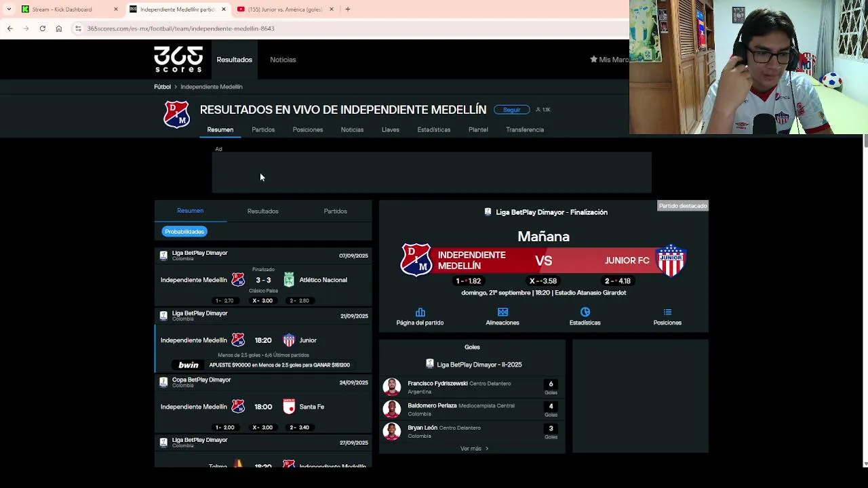Click odds 1 - 2.70 under Atlético Nacional match
Image resolution: width=868 pixels, height=488 pixels.
coord(224,300)
